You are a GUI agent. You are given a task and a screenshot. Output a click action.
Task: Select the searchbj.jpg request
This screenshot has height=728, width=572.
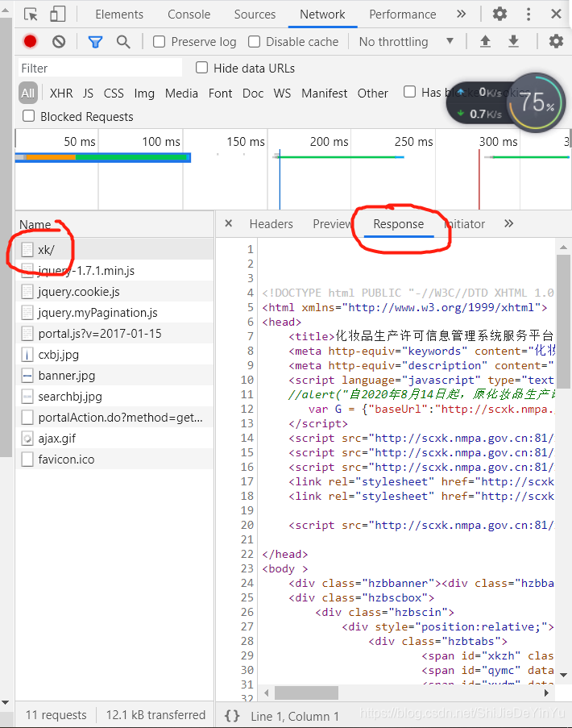point(114,396)
